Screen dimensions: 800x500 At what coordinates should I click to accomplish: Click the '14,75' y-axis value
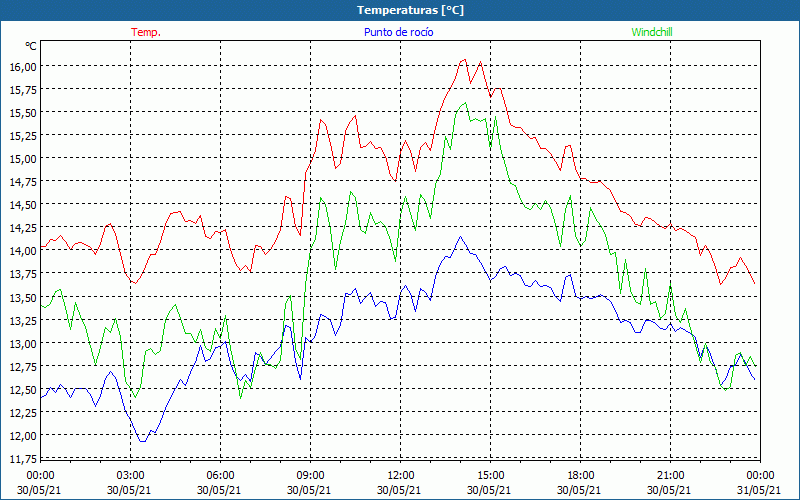tap(23, 181)
